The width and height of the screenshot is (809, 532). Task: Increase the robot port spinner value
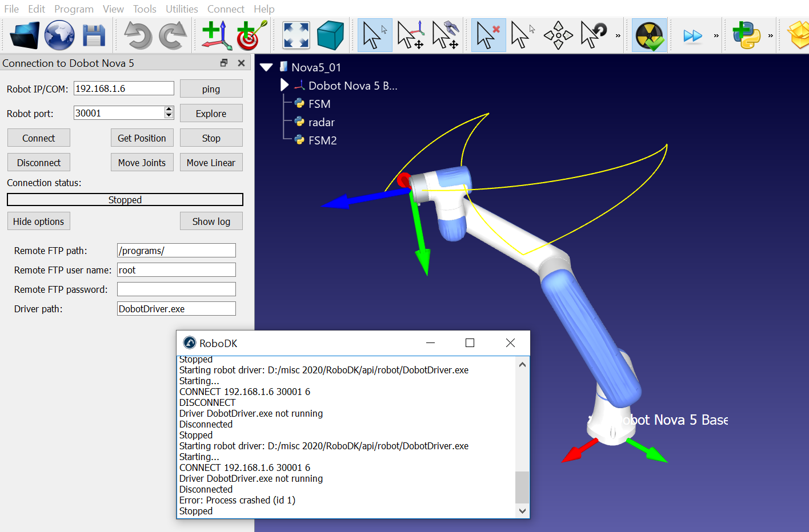(x=169, y=110)
